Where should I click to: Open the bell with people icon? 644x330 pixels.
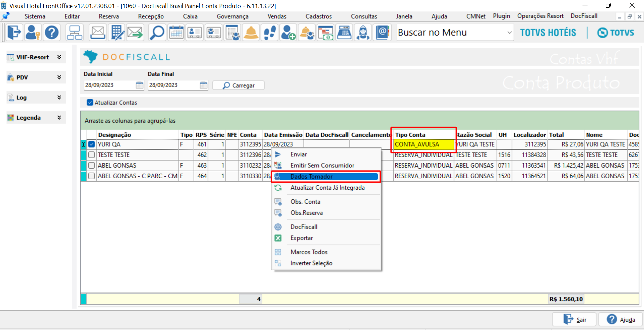coord(307,33)
